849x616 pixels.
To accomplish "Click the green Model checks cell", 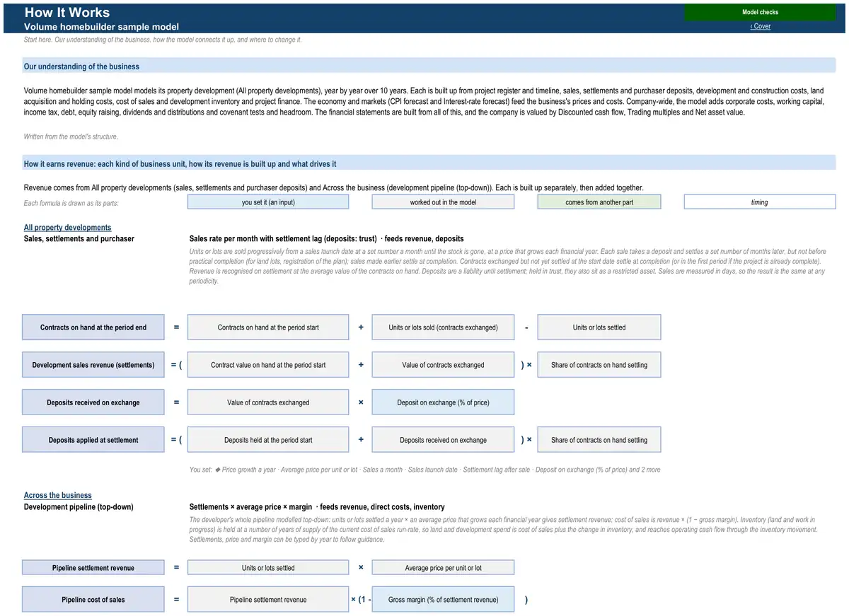I will 760,12.
